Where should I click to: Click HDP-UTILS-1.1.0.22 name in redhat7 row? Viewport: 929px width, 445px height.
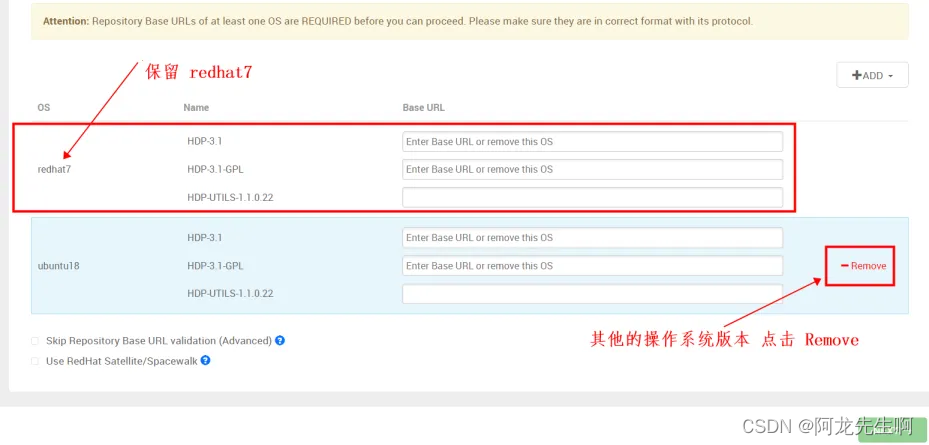[x=230, y=197]
